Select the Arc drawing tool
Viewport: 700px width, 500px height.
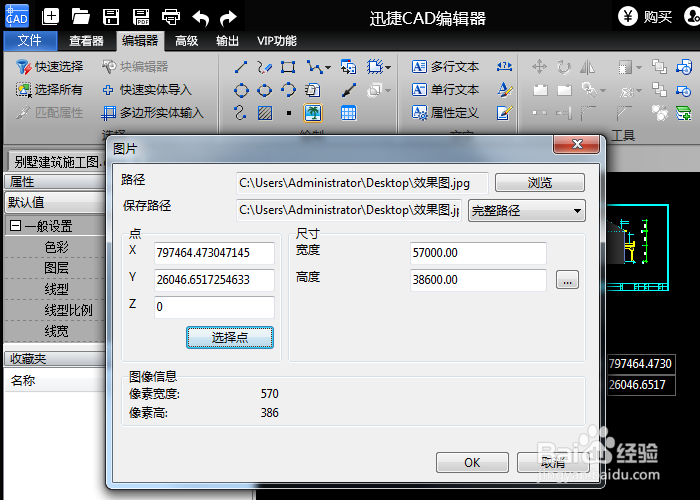[288, 90]
